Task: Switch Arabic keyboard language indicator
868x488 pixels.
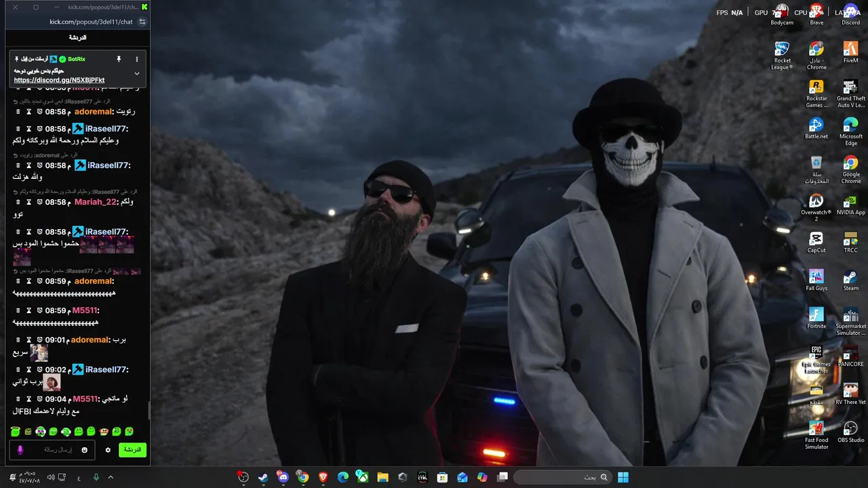Action: tap(79, 477)
